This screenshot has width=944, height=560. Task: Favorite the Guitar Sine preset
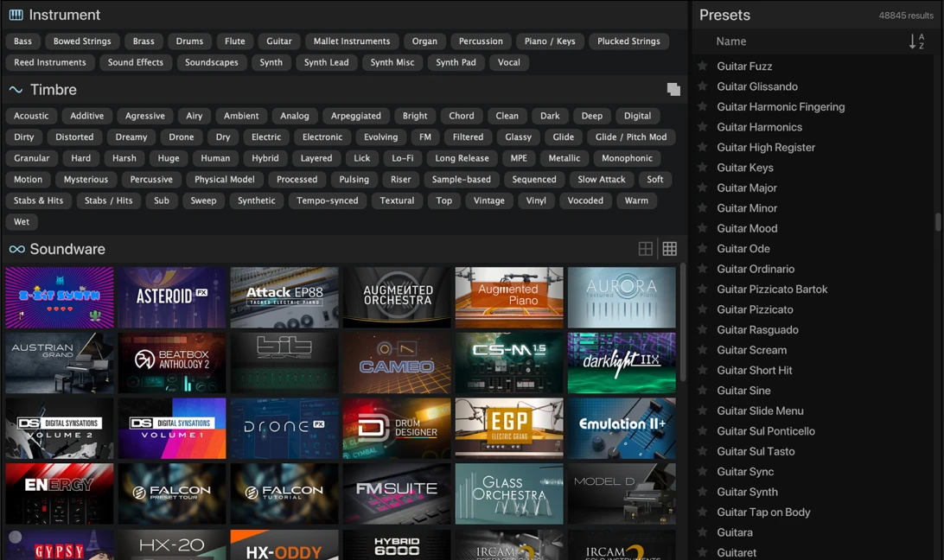(702, 391)
